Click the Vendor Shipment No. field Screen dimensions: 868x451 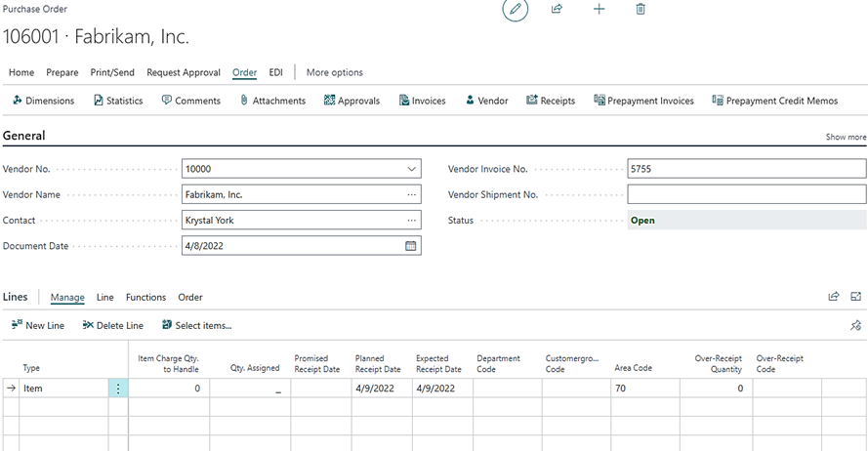(746, 194)
